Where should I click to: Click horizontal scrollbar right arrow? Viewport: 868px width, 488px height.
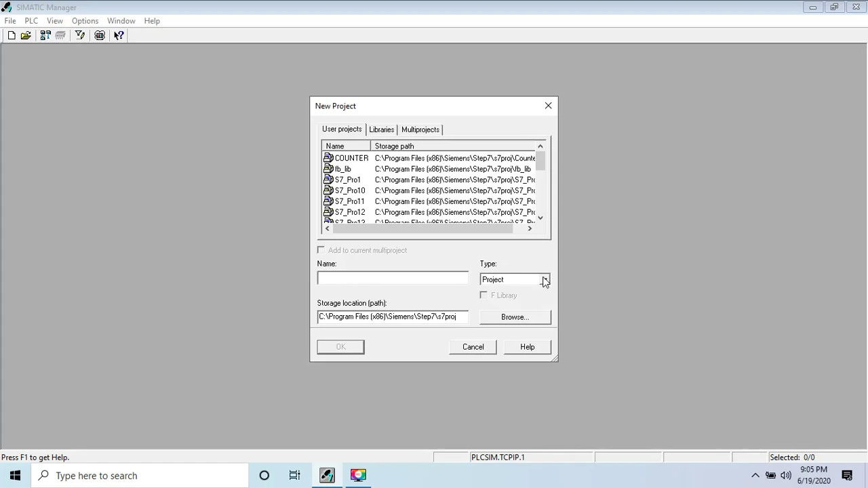click(x=530, y=228)
